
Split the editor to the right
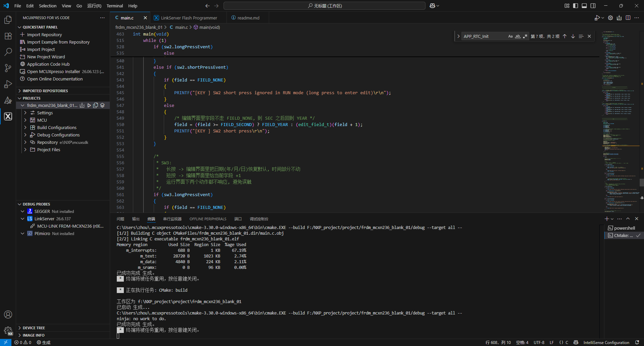point(628,18)
